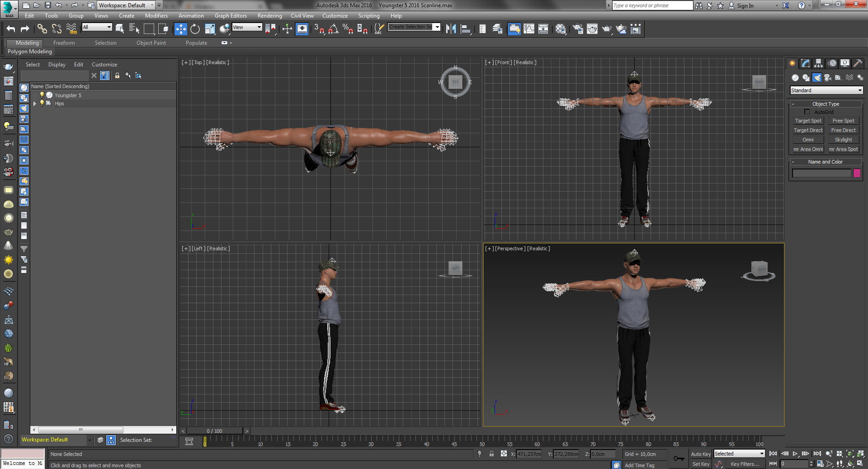
Task: Open the reference coordinate 'View' dropdown
Action: (x=247, y=27)
